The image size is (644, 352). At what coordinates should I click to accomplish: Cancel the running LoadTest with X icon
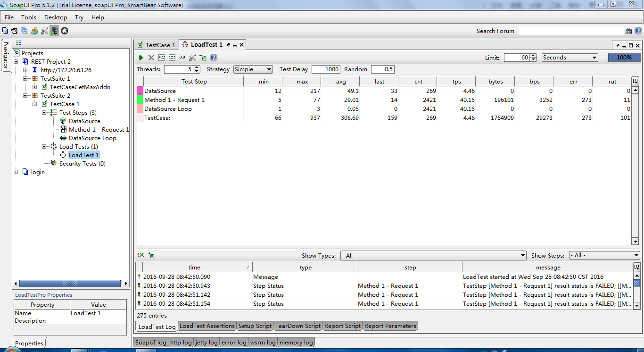pos(151,58)
